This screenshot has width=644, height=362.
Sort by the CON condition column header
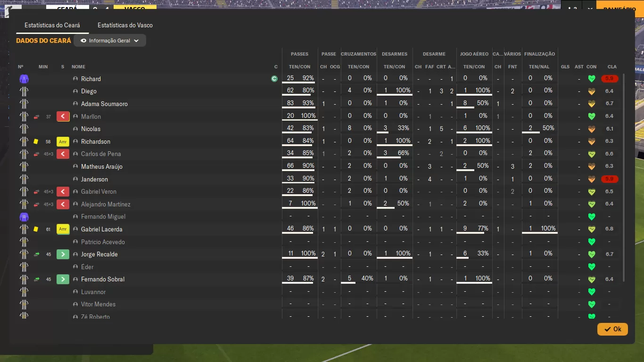(591, 67)
